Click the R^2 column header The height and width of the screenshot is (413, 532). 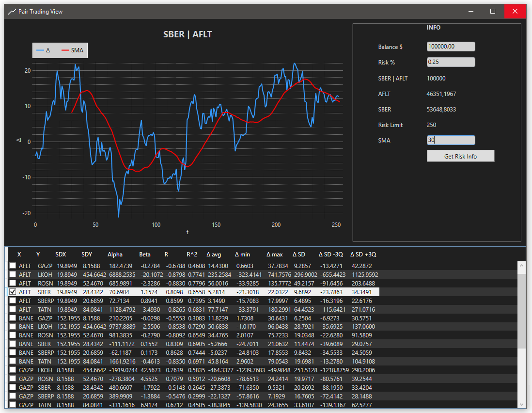(x=192, y=254)
